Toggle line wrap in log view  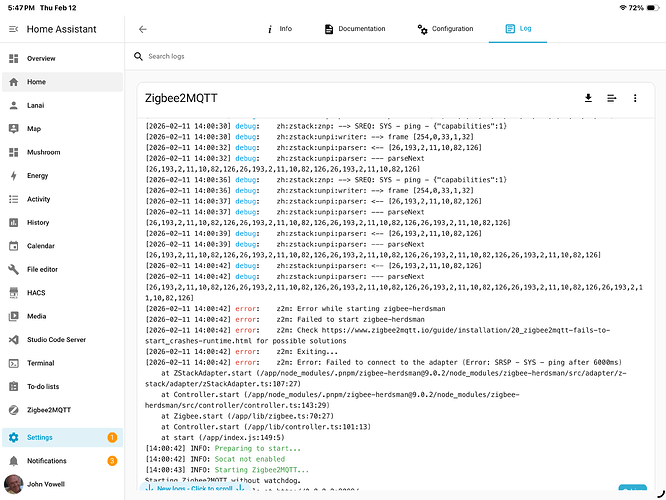point(612,98)
